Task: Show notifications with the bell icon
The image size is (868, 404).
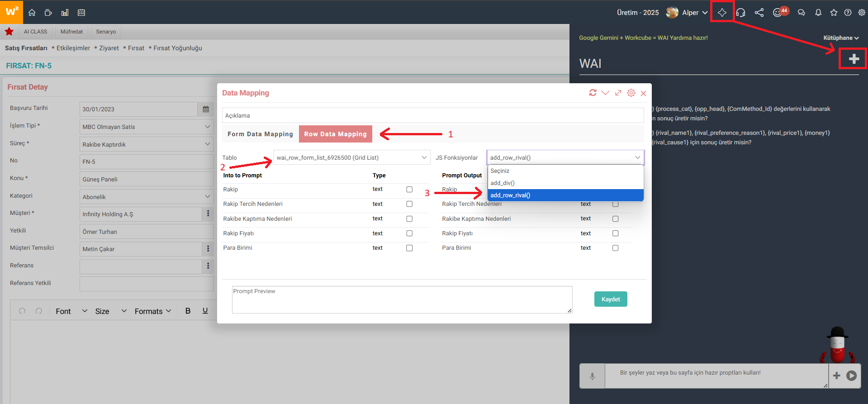Action: (x=818, y=13)
